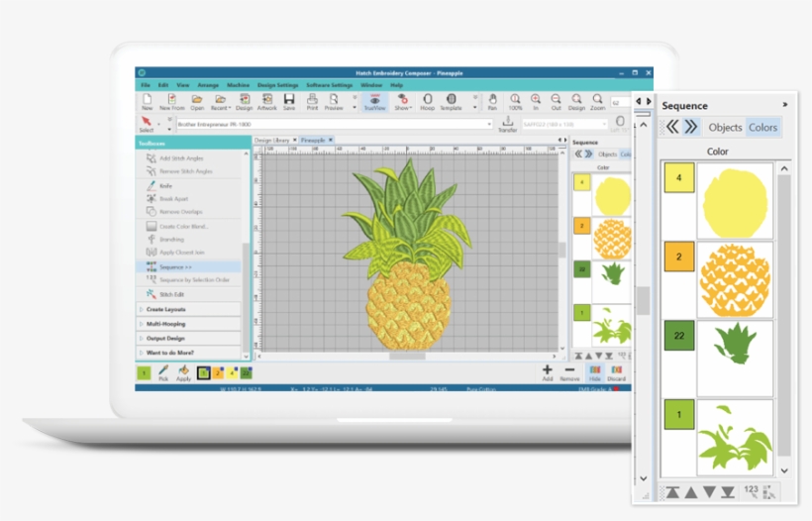Expand the Multi-Hooping toolbox
812x521 pixels.
pos(188,324)
